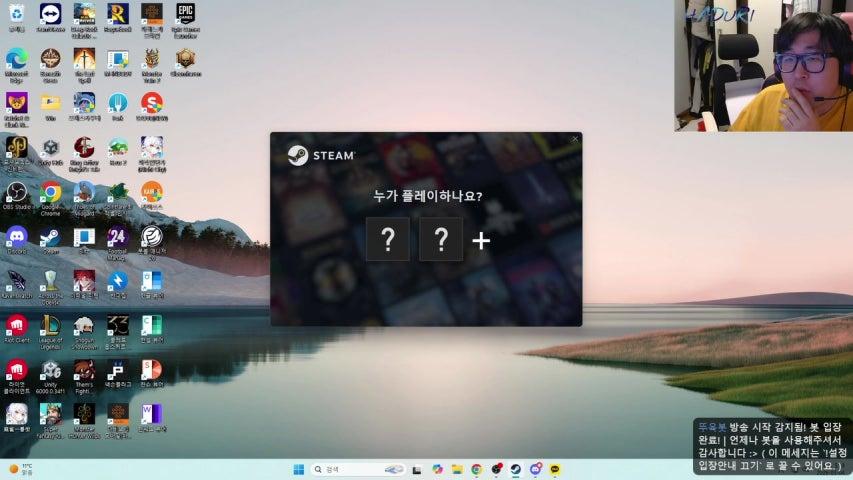
Task: Open Microsoft Edge from the desktop
Action: pos(17,64)
